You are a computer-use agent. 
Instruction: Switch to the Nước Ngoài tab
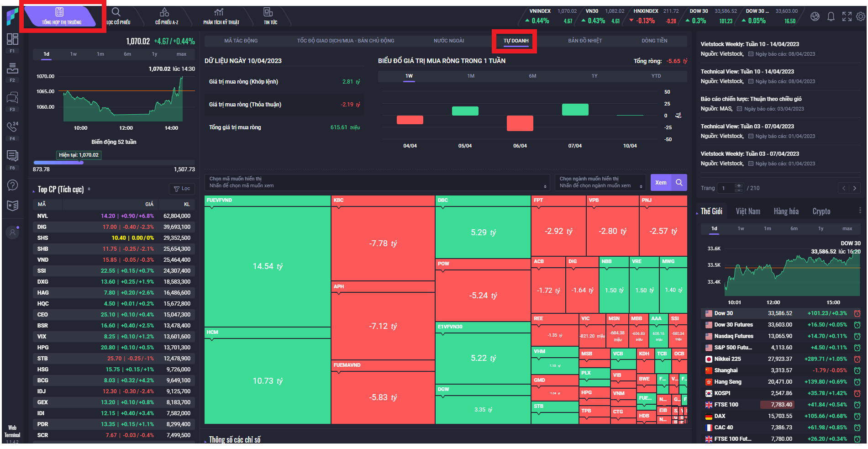(448, 41)
